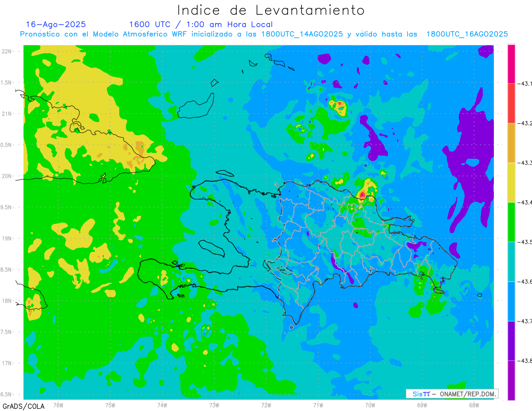Click the '-43.6' color bar value
This screenshot has height=411, width=532.
tap(525, 282)
